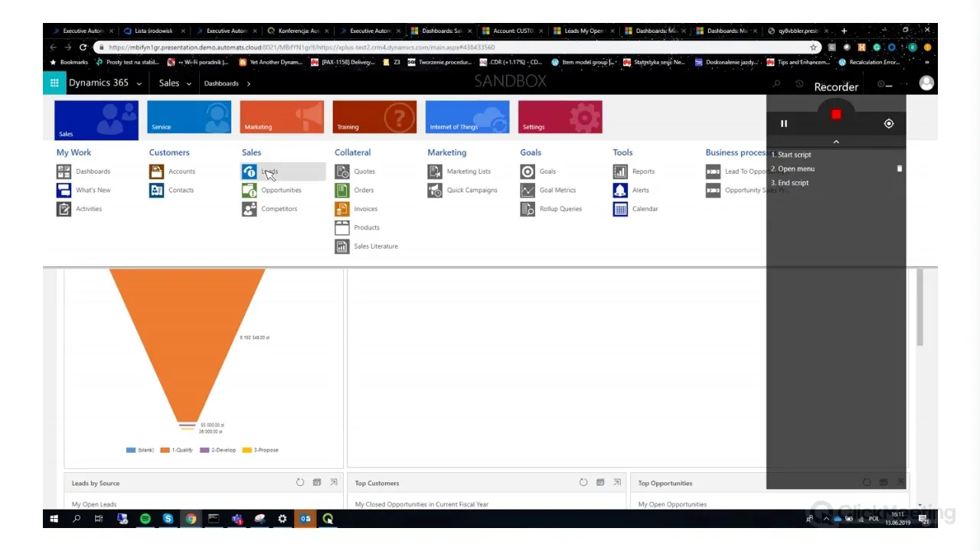Open the Sales Literature link
Screen dimensions: 980x551
pos(375,246)
